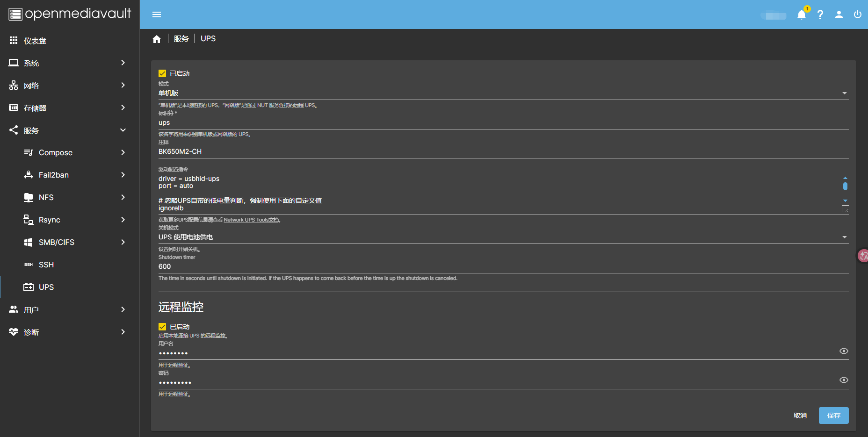Click the openmediavault logo

tap(70, 14)
